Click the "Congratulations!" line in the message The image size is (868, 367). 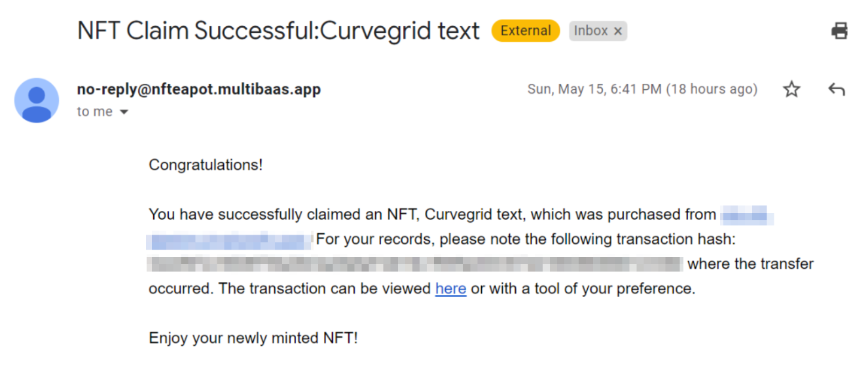coord(206,165)
